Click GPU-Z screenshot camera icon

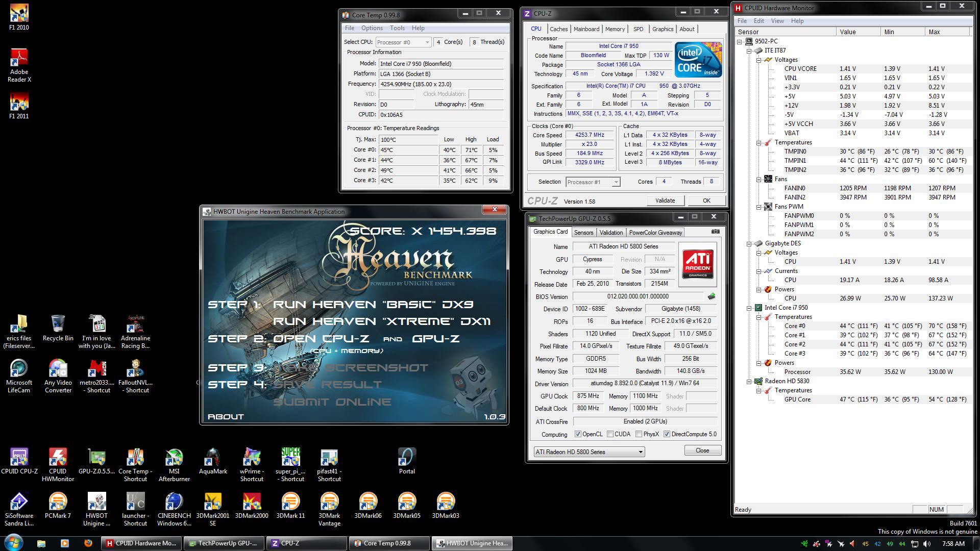coord(716,232)
